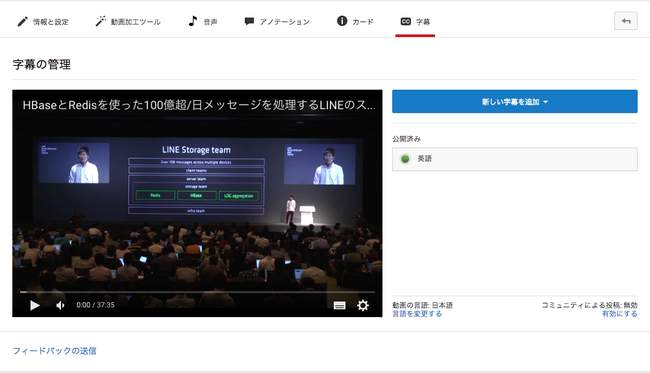Toggle subtitles in the video player
This screenshot has height=373, width=650.
click(x=340, y=305)
